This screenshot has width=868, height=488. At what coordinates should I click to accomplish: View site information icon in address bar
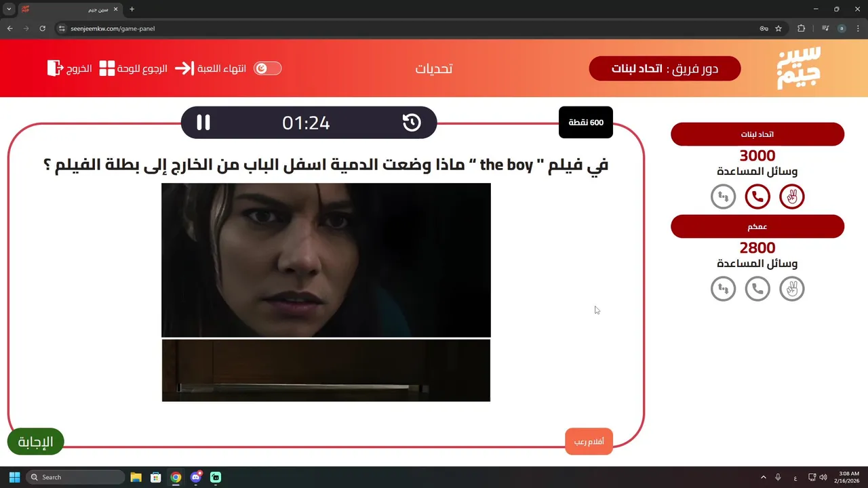pos(62,28)
